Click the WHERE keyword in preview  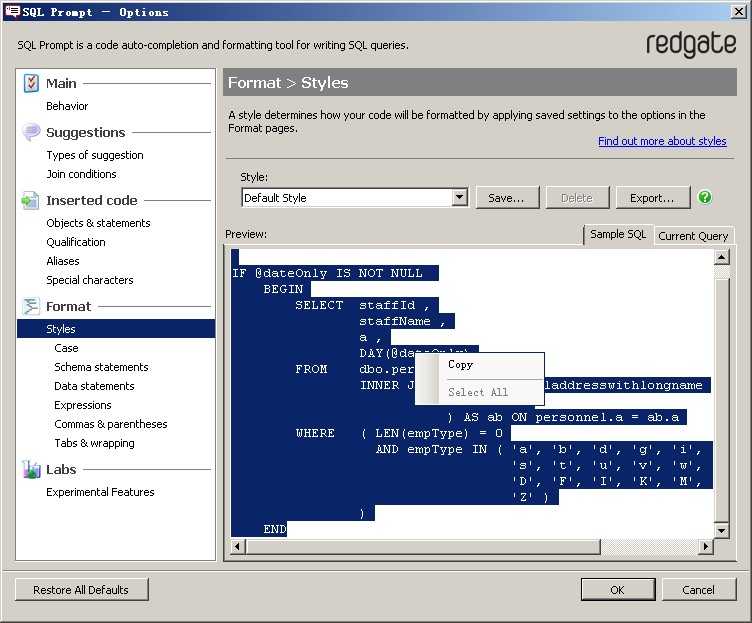[x=315, y=433]
